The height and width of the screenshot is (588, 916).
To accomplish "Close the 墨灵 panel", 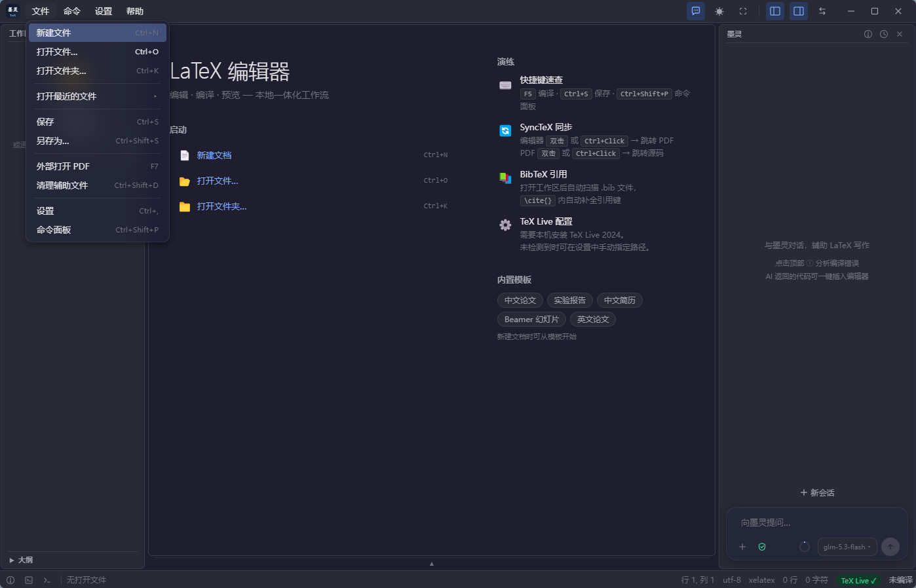I will point(900,34).
